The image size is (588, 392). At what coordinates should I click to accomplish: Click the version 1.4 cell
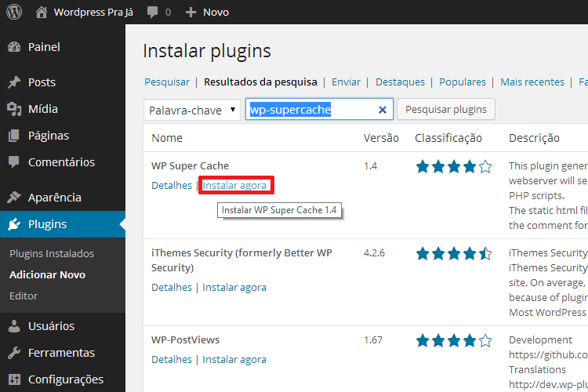[x=371, y=165]
